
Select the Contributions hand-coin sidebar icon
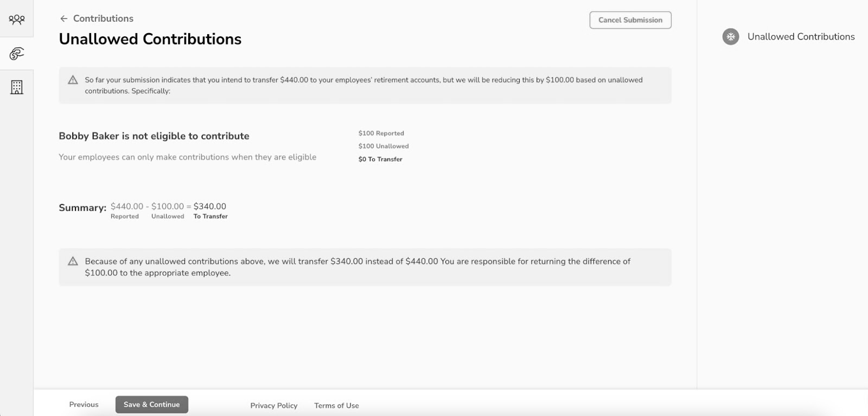click(17, 54)
